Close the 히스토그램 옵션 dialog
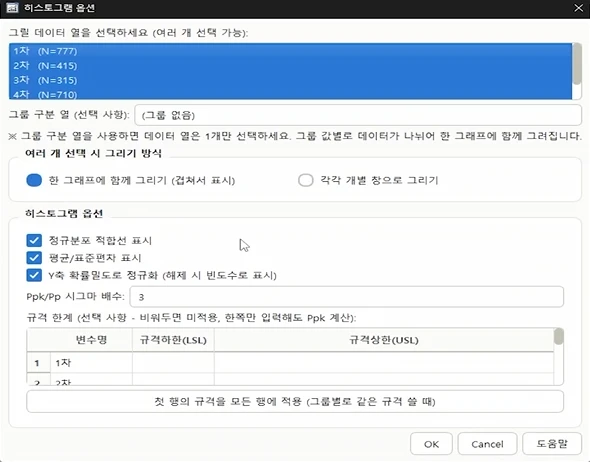The height and width of the screenshot is (462, 590). coord(578,8)
